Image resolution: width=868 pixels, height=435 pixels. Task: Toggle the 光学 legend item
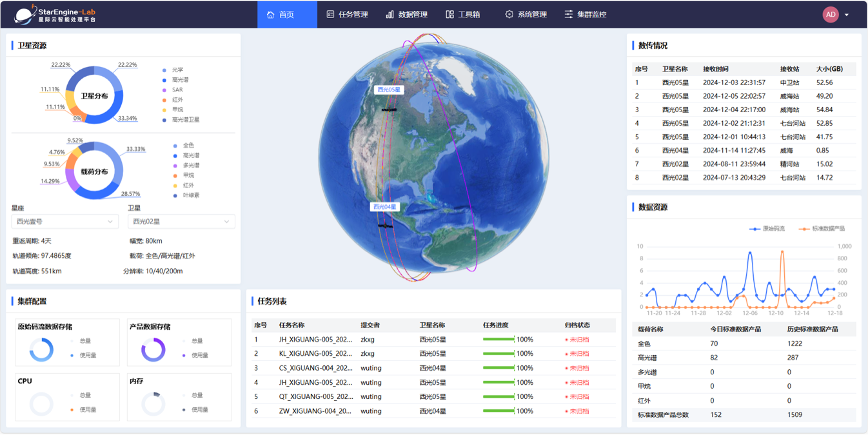[173, 70]
